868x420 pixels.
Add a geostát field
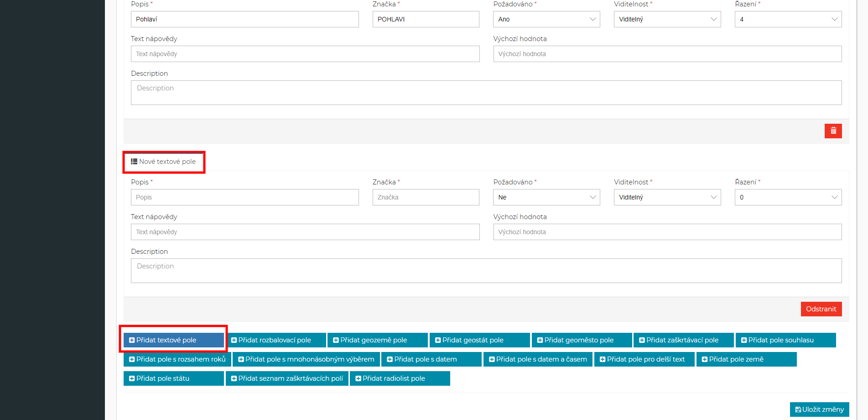480,340
